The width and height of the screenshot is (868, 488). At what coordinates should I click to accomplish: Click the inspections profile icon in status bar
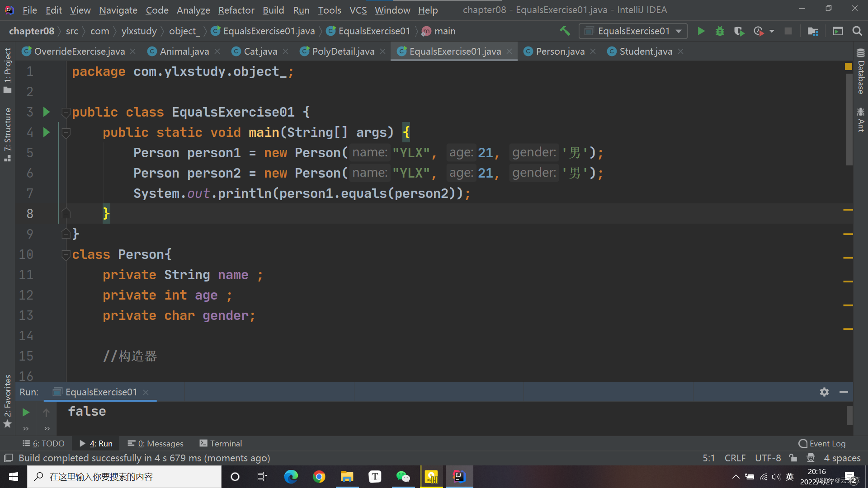[811, 458]
